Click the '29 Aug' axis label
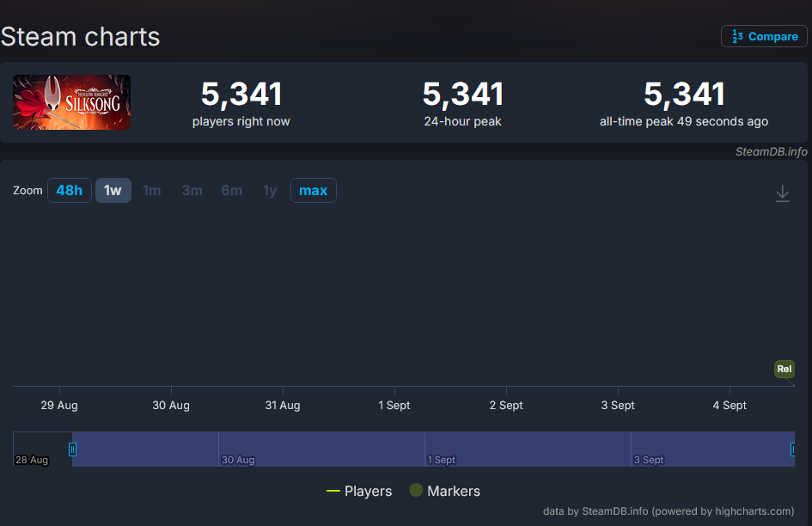This screenshot has height=526, width=812. click(x=59, y=406)
